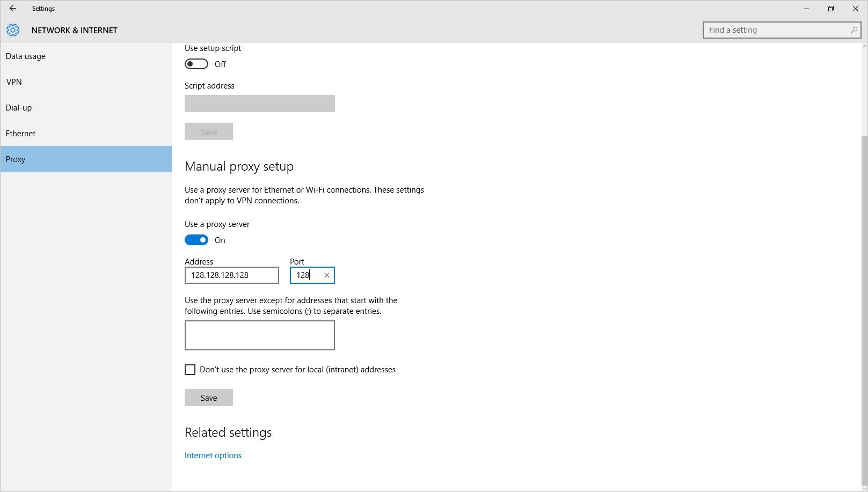Click the Settings gear icon

(x=13, y=30)
